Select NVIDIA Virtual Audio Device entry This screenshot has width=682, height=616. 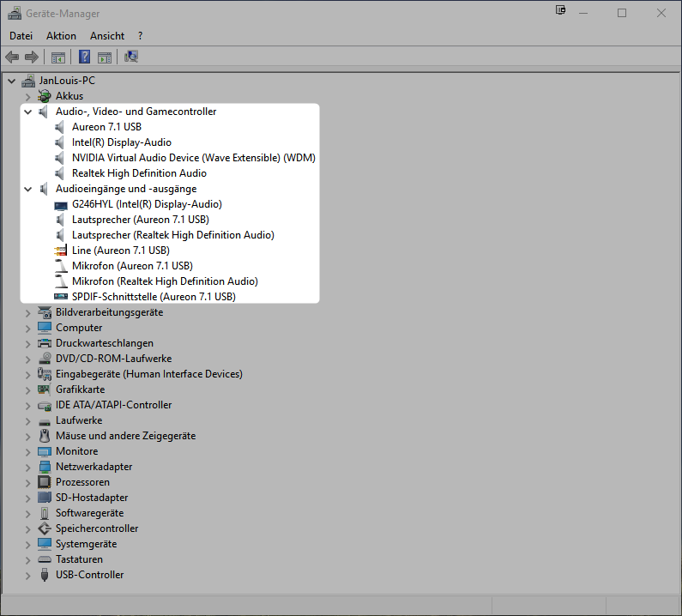pos(193,158)
